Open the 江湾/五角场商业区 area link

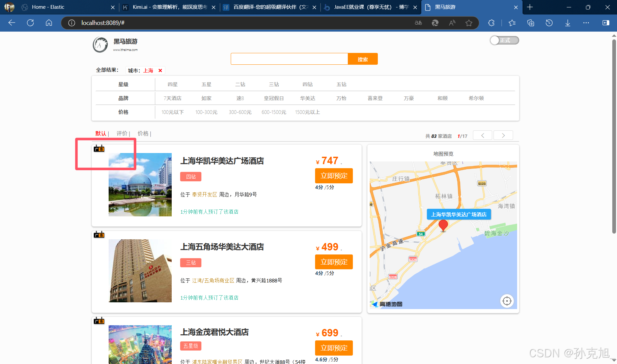(x=213, y=280)
